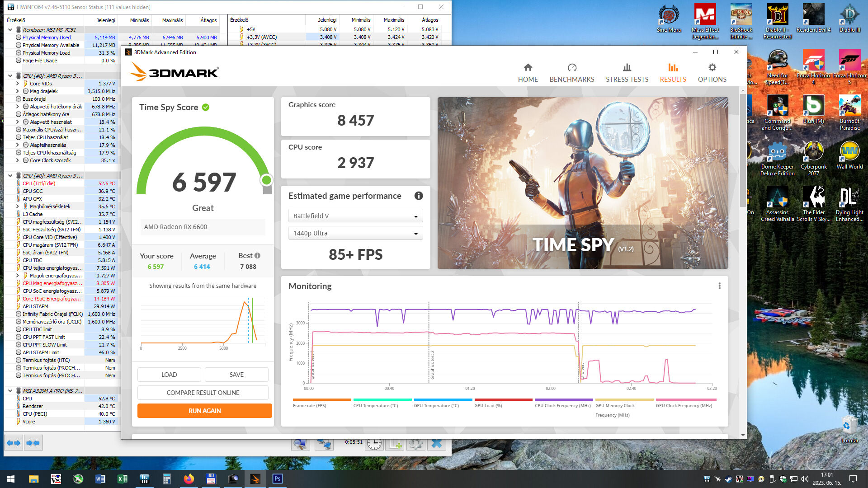The width and height of the screenshot is (868, 488).
Task: Open the STRESS TESTS tab
Action: coord(627,73)
